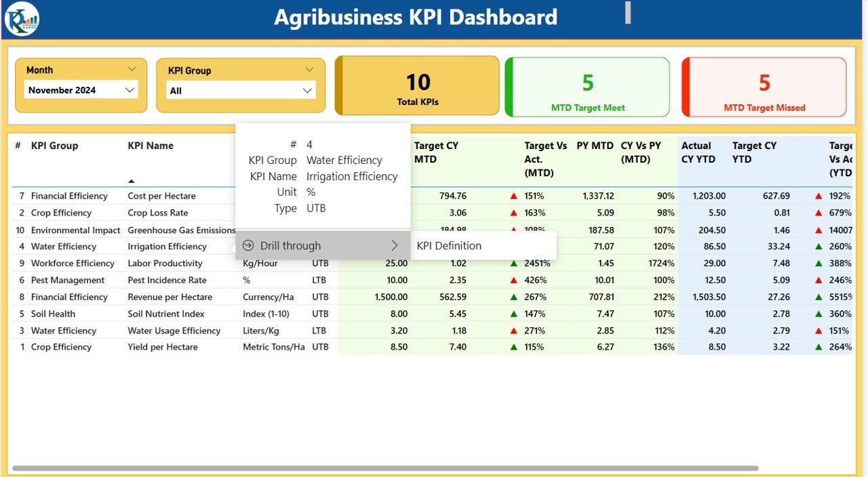Click the green MTD triangle in Labor Productivity row
This screenshot has height=477, width=868.
(x=513, y=264)
